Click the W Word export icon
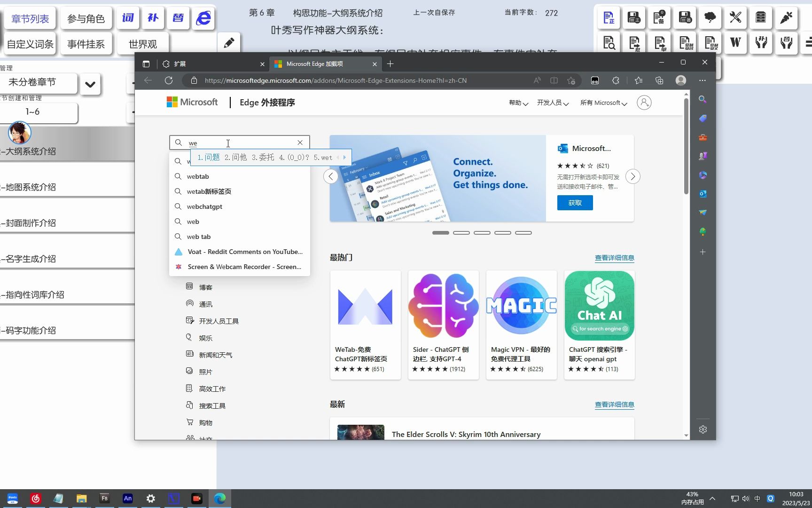The width and height of the screenshot is (812, 508). coord(735,43)
